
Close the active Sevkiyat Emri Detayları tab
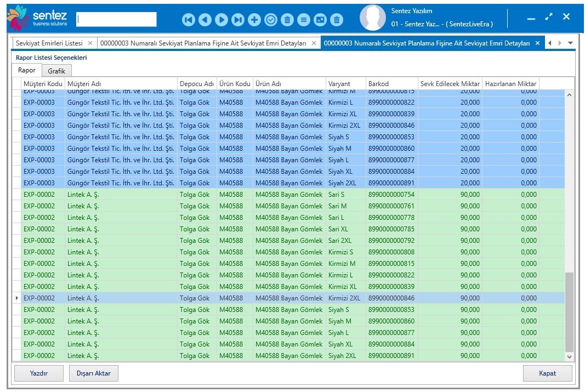(537, 43)
